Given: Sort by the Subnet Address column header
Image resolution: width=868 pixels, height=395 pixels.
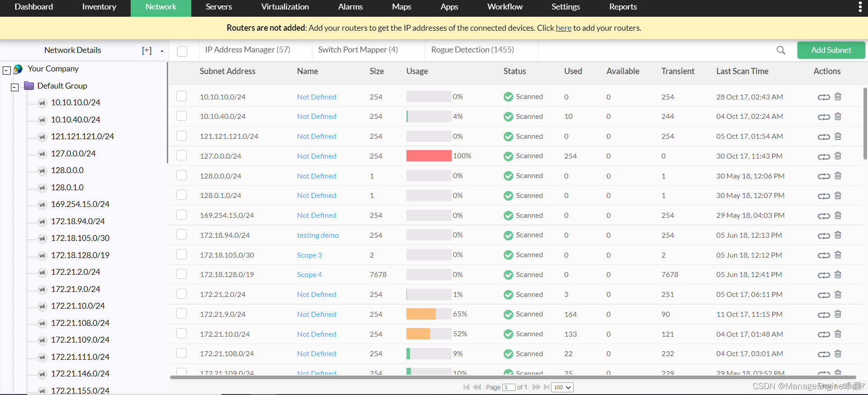Looking at the screenshot, I should 227,71.
